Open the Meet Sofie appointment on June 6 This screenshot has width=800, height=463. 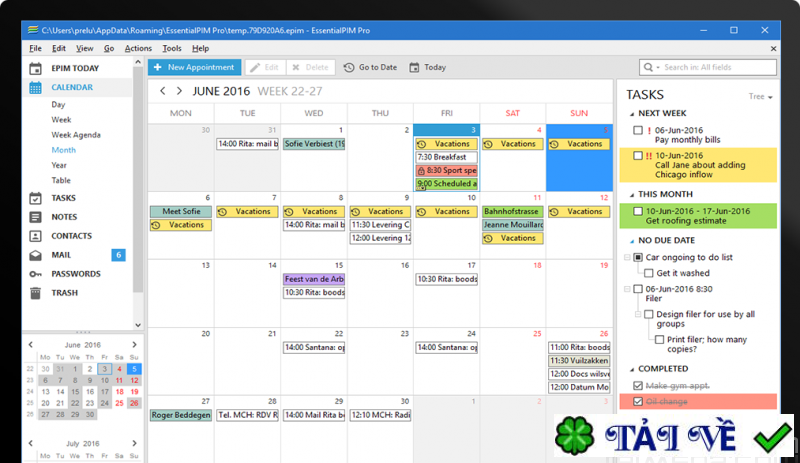(181, 211)
